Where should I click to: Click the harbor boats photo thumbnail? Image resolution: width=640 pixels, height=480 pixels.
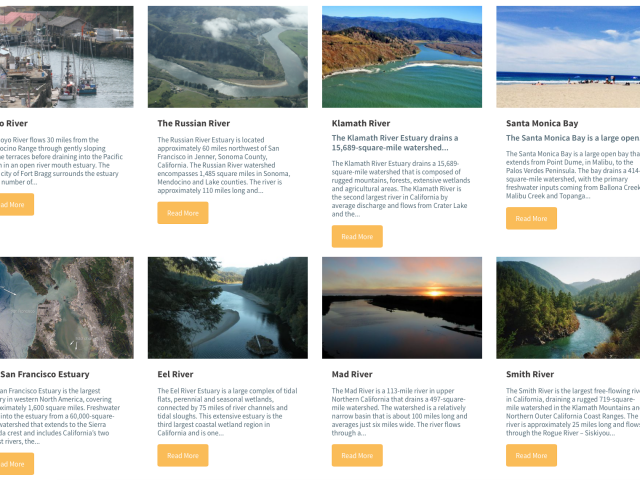point(67,57)
